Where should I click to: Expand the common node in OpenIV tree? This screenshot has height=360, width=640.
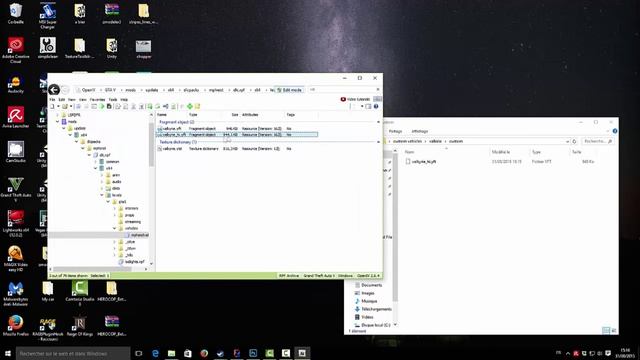(96, 162)
